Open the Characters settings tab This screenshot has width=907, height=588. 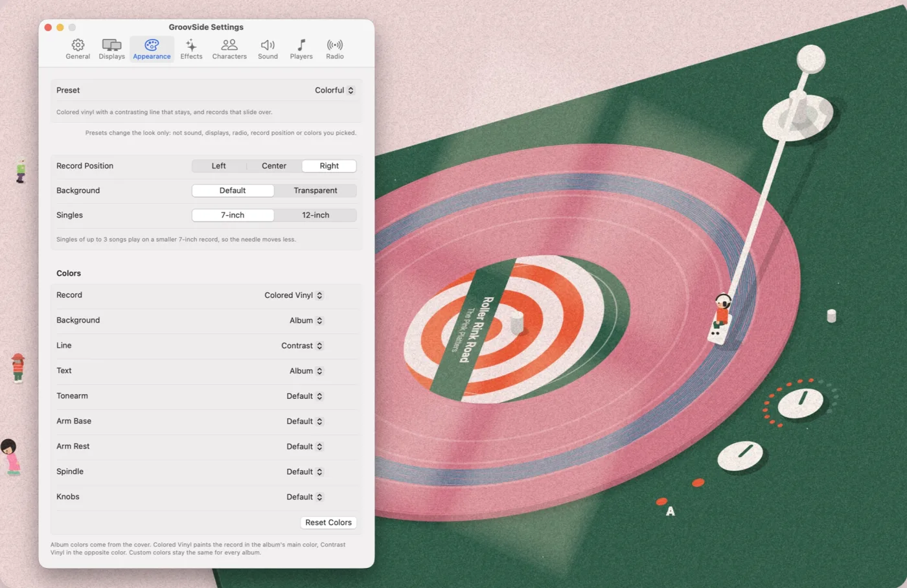click(229, 49)
